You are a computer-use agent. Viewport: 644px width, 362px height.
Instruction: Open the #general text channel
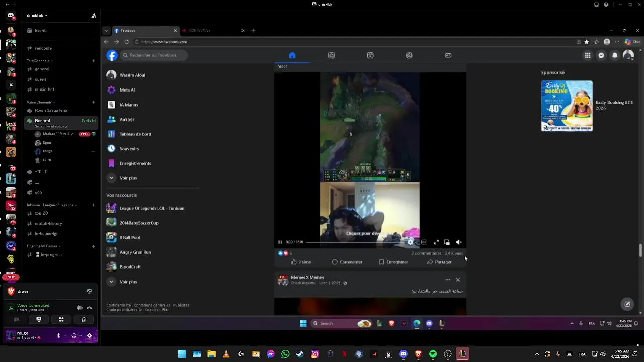42,69
